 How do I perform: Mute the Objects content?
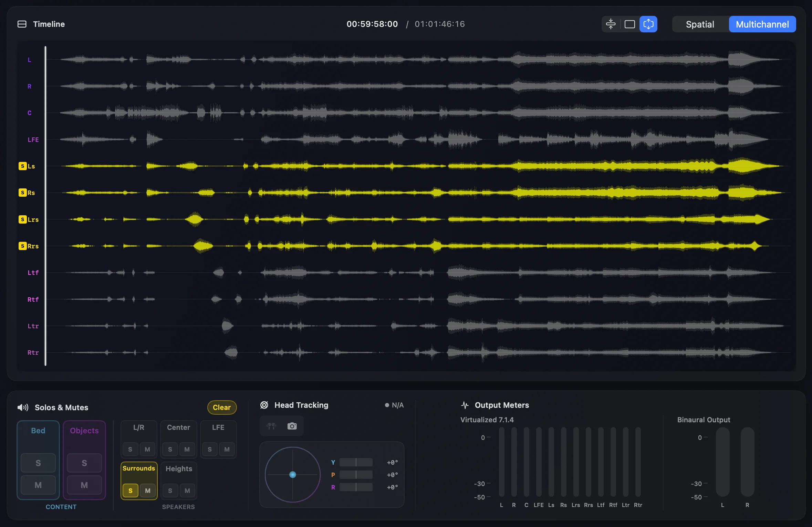tap(84, 485)
